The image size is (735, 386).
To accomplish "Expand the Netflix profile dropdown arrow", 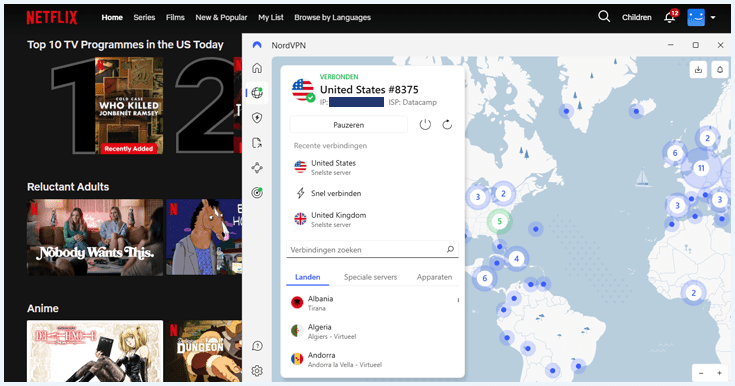I will pos(713,18).
